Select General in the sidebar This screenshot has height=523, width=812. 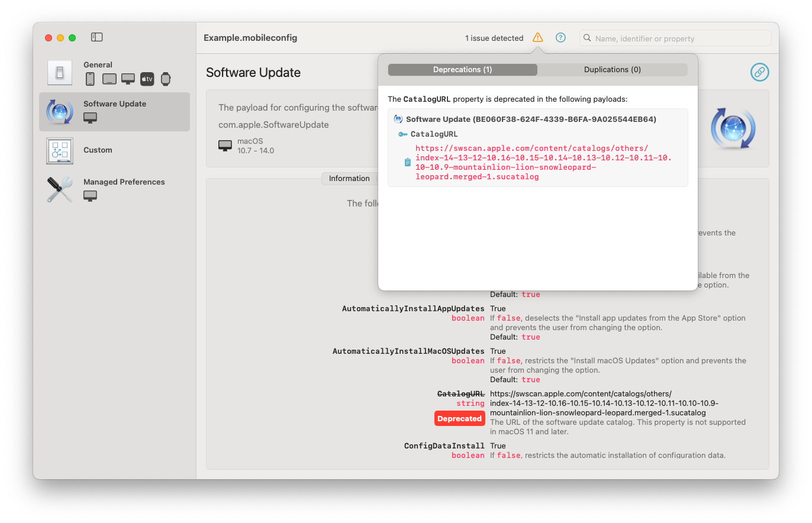pyautogui.click(x=114, y=72)
